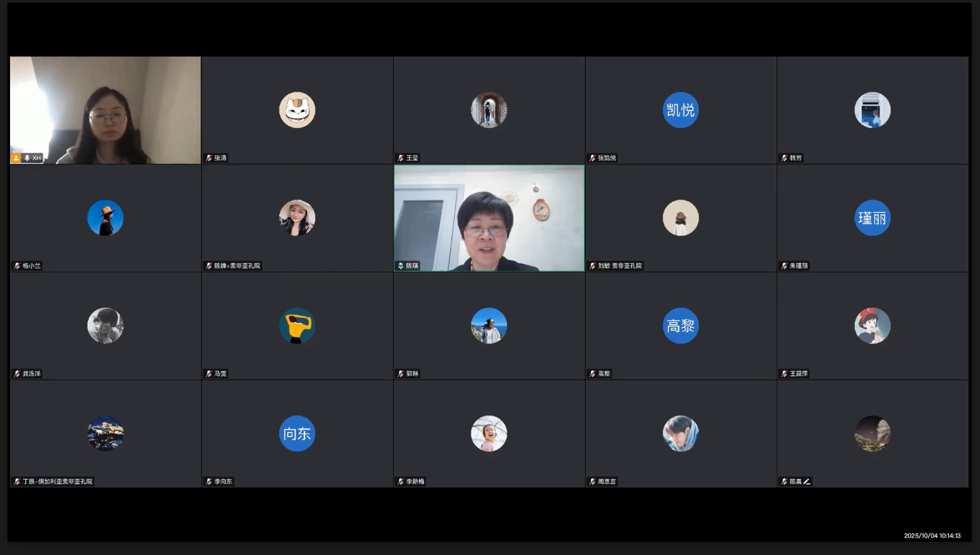
Task: Click the name label 丁辰-保加利亚索非亚孔院
Action: coord(57,481)
